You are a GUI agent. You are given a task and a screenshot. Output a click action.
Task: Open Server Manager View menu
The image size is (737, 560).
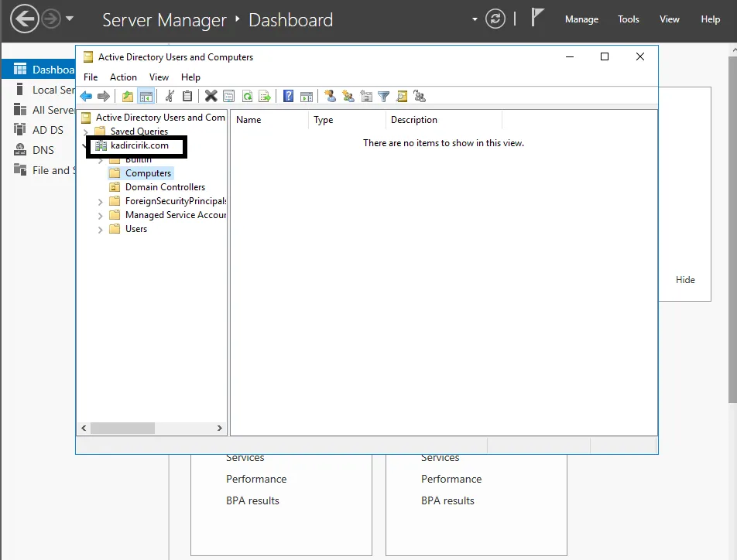(x=670, y=19)
